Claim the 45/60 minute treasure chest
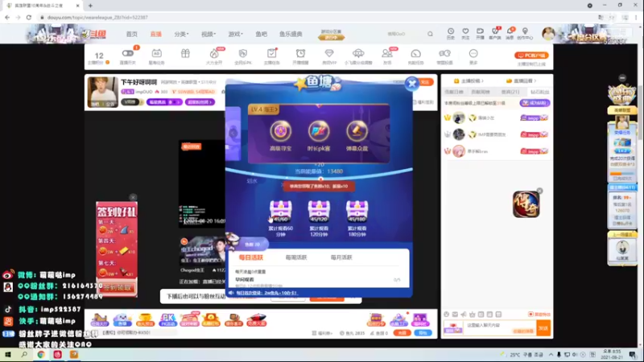 (280, 211)
